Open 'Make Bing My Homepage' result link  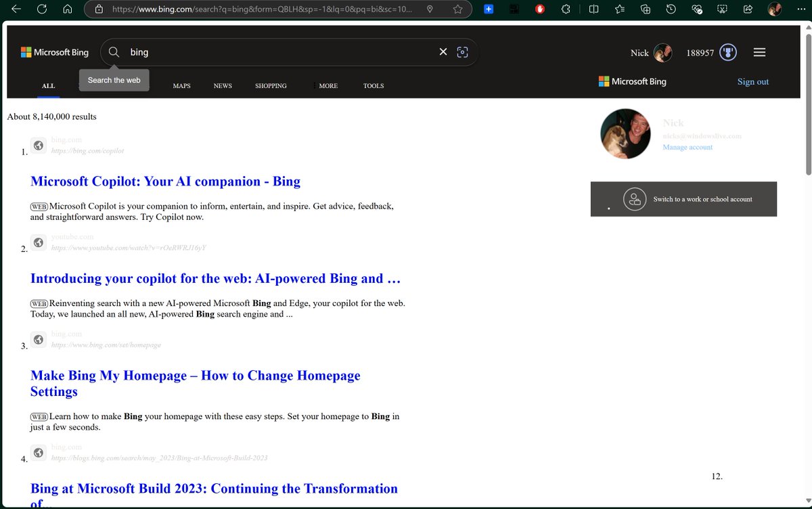click(x=196, y=383)
